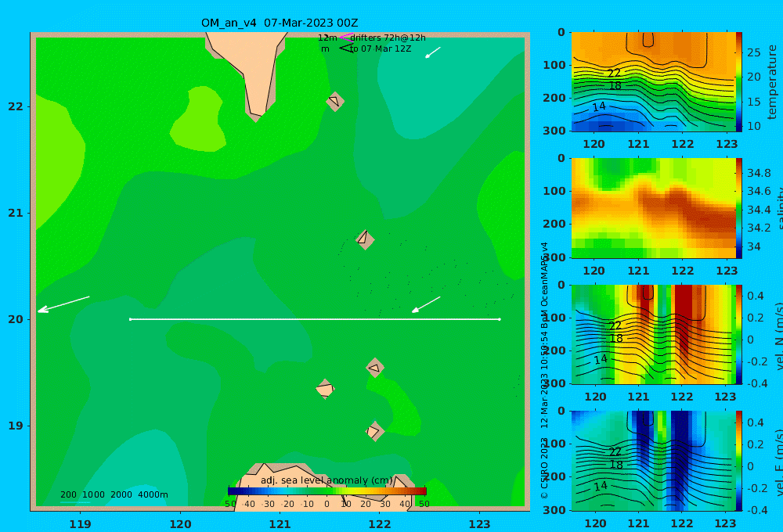Click the '© CSIRO 2023' copyright text

coord(544,468)
